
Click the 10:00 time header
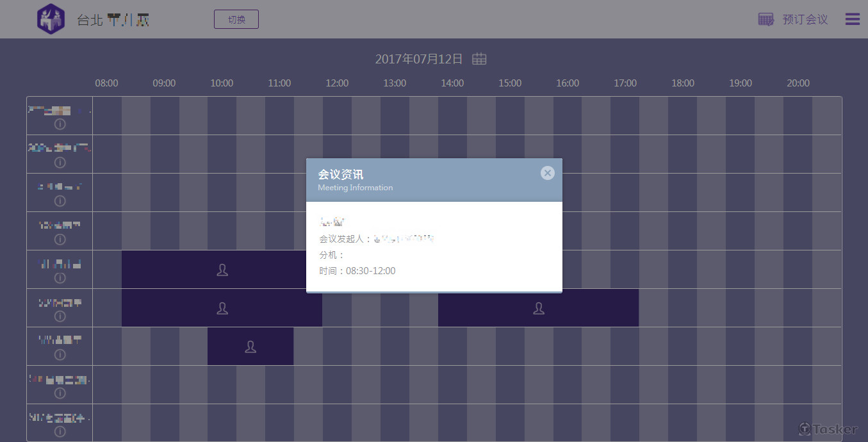point(222,83)
